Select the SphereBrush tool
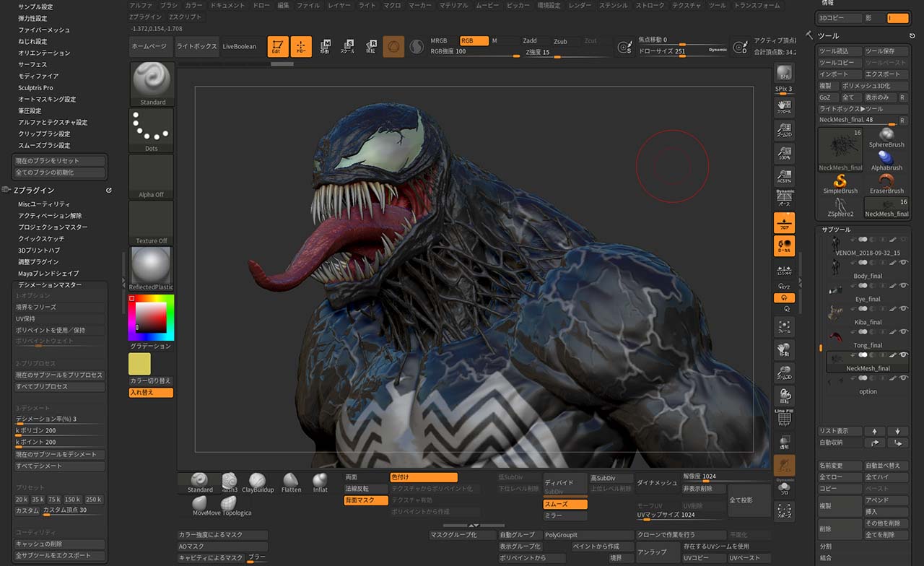Screen dimensions: 924x566 (886, 138)
